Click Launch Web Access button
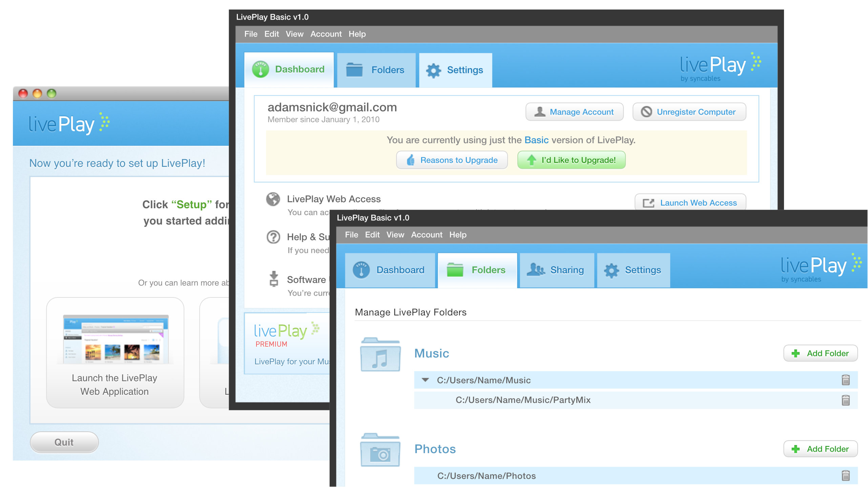Viewport: 868px width, 487px height. click(x=690, y=202)
